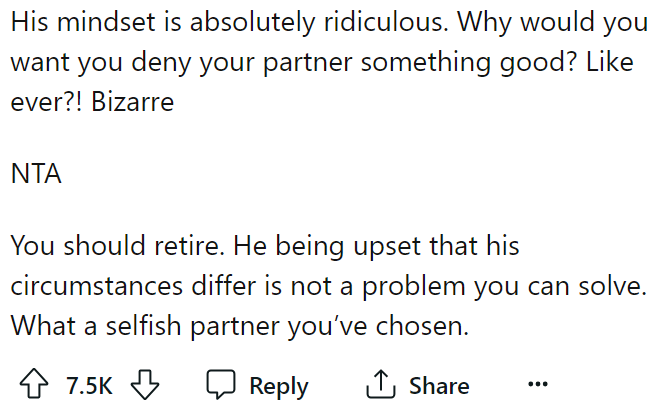The image size is (655, 401).
Task: Click the 7.5K vote count
Action: 89,386
